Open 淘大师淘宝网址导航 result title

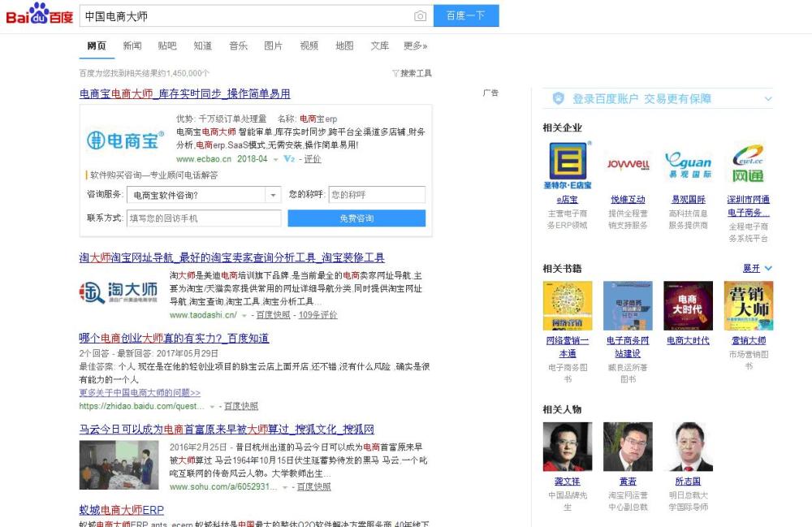231,257
